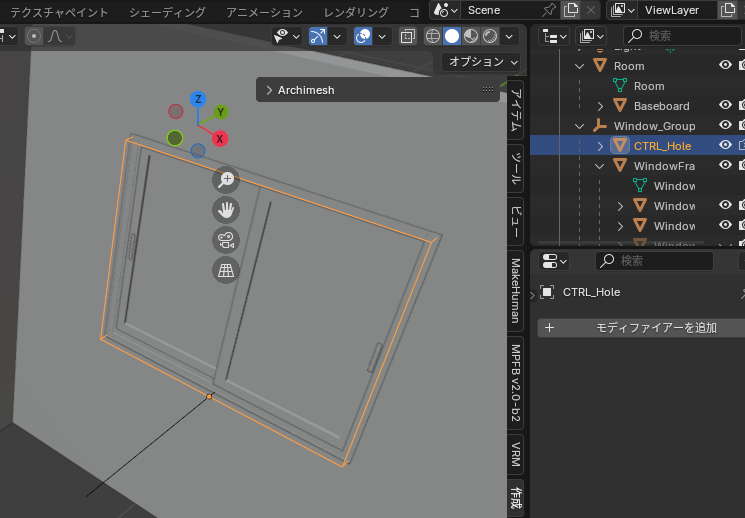The width and height of the screenshot is (745, 518).
Task: Hide Room object with eye icon
Action: [725, 65]
